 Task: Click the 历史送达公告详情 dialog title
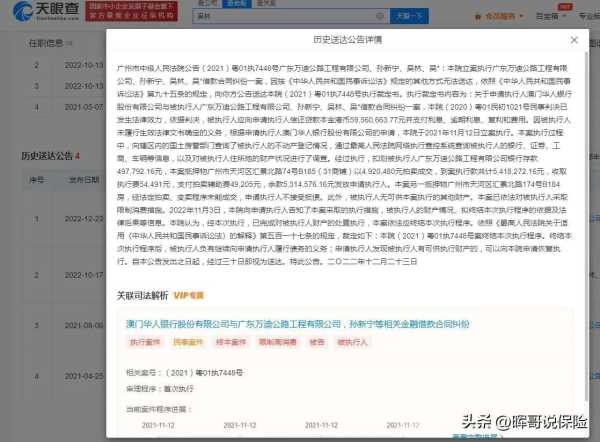point(347,40)
